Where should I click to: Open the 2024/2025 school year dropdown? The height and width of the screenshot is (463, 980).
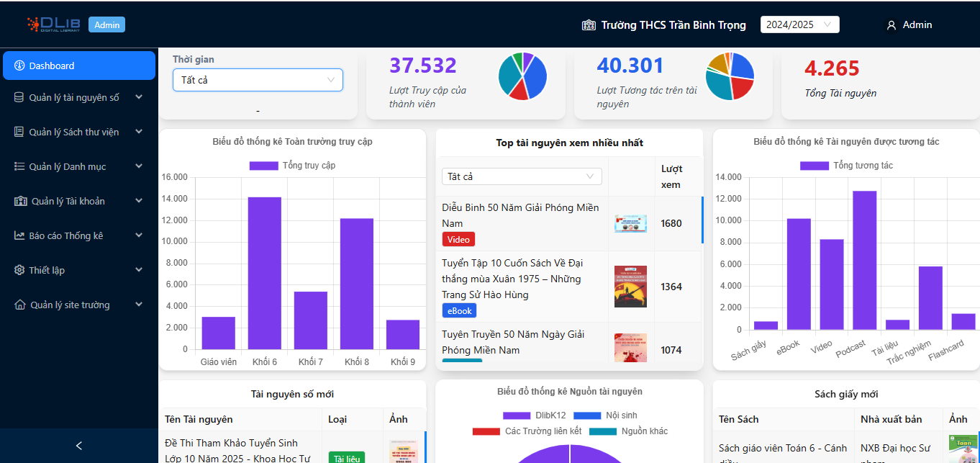(799, 24)
